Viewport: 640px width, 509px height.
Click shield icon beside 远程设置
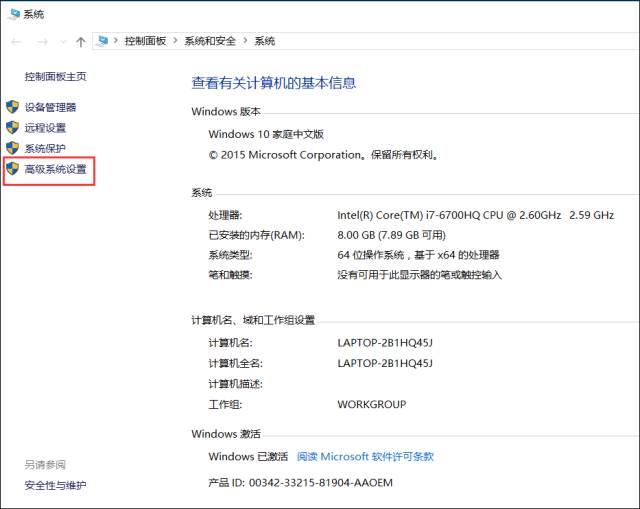tap(13, 127)
